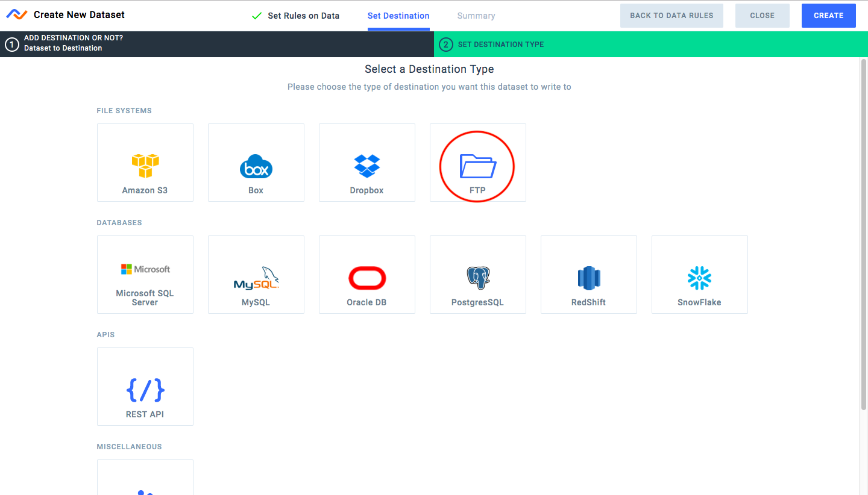Click the Oracle DB label text
This screenshot has height=495, width=868.
[367, 302]
